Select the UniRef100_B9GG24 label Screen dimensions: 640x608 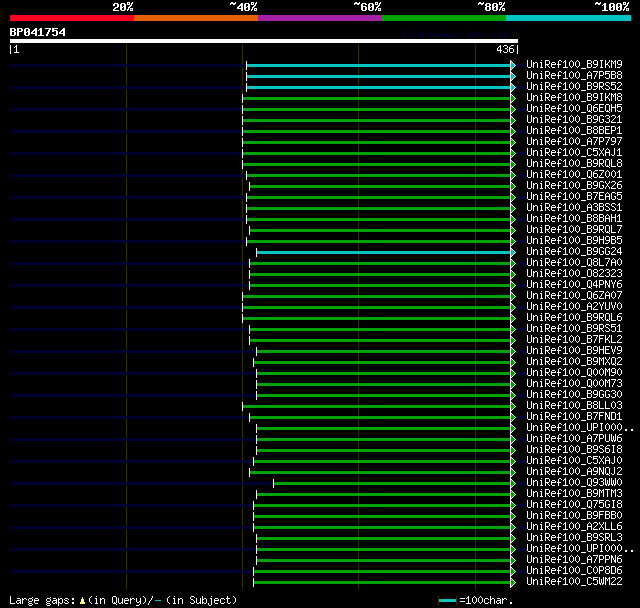click(574, 252)
